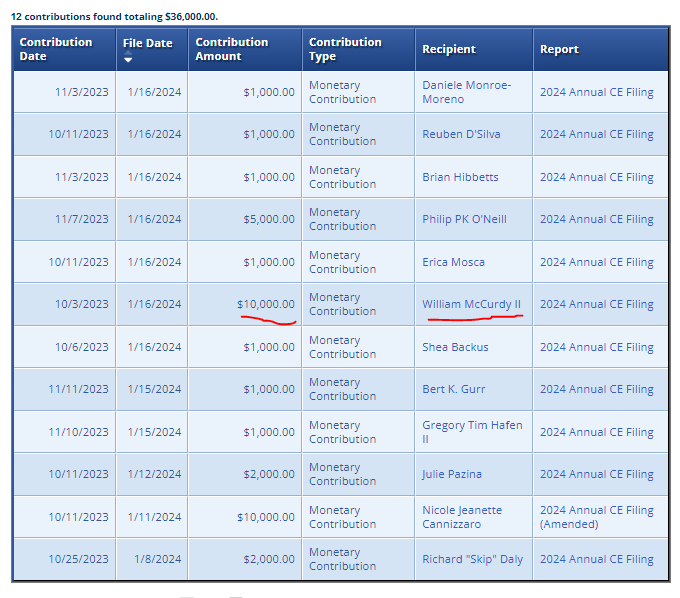
Task: Open recipient Daniele Monroe-Moreno link
Action: coord(466,92)
